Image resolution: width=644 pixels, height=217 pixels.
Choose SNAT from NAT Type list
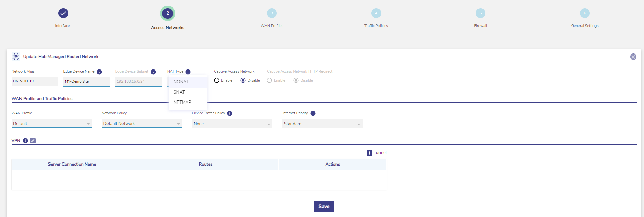179,92
